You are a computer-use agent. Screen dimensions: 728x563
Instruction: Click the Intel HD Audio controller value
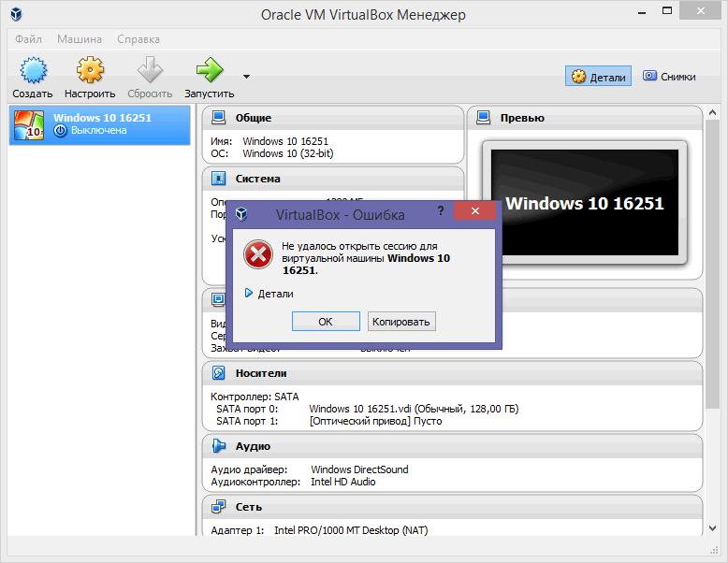343,482
